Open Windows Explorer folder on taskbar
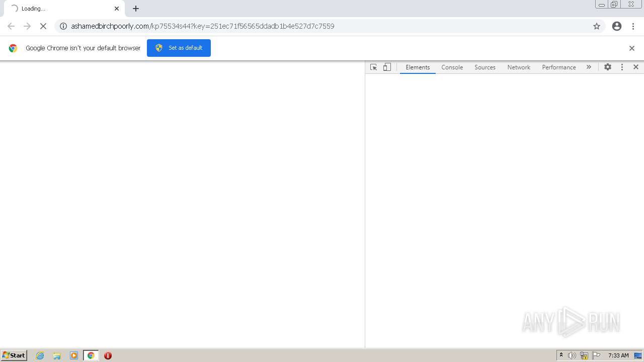This screenshot has height=362, width=644. pyautogui.click(x=57, y=355)
